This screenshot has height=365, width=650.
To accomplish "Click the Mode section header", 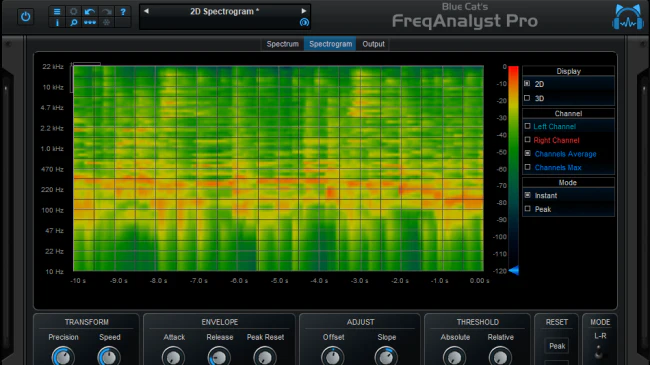I will point(568,182).
